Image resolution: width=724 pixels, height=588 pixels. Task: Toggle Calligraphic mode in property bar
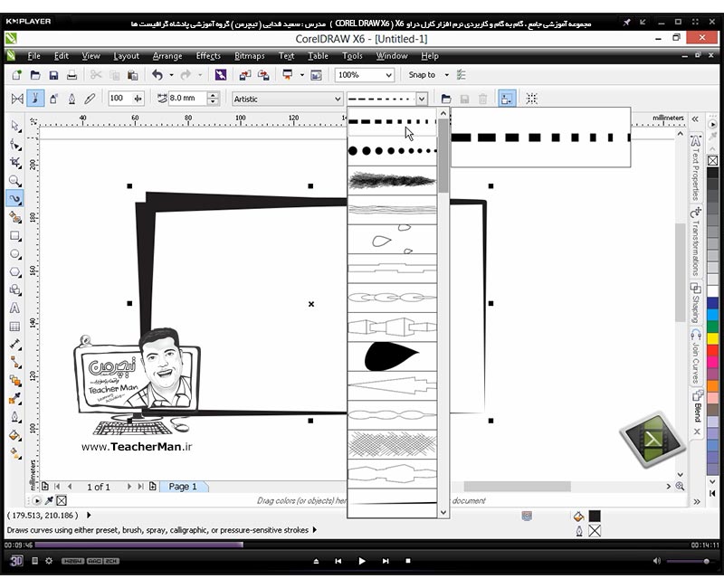click(71, 99)
